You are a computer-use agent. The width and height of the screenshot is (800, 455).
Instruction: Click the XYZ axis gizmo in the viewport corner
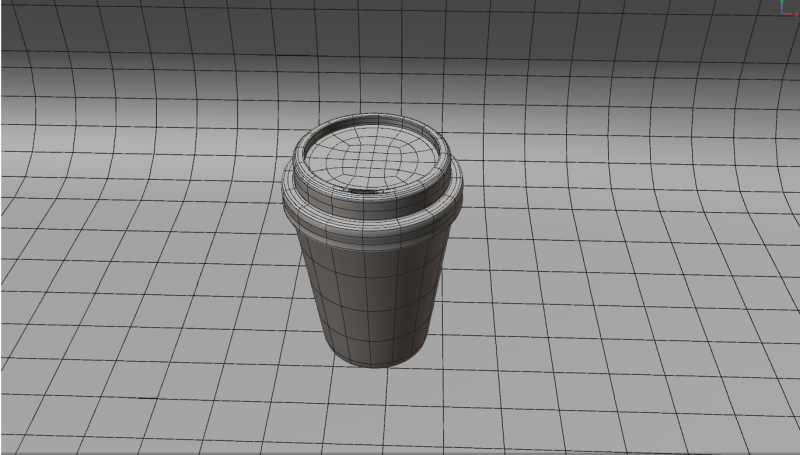pos(789,8)
